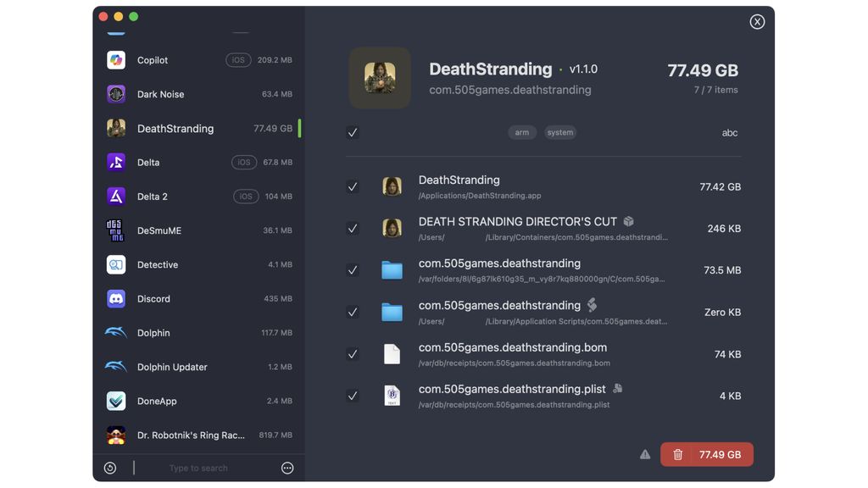Open the history icon beside the search field
This screenshot has width=868, height=488.
[110, 468]
